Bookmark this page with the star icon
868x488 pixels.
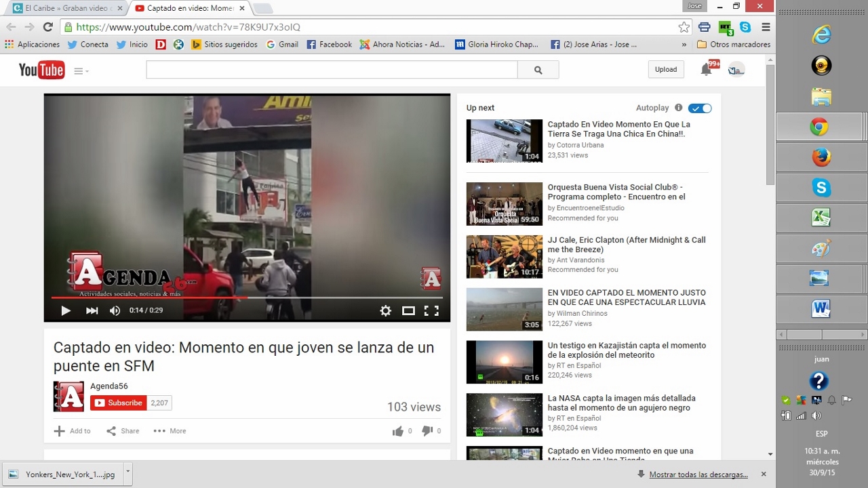684,27
